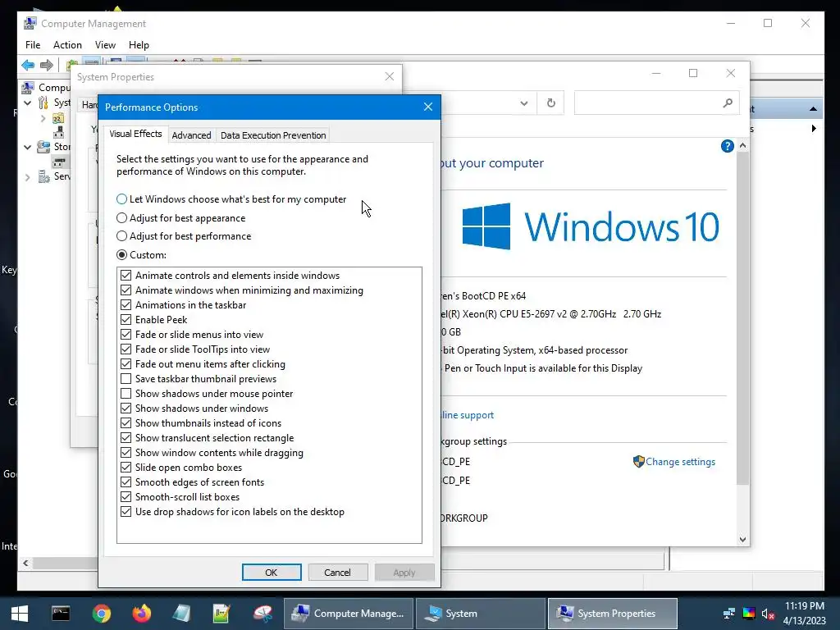
Task: Click the blue help icon in the System window
Action: (727, 146)
